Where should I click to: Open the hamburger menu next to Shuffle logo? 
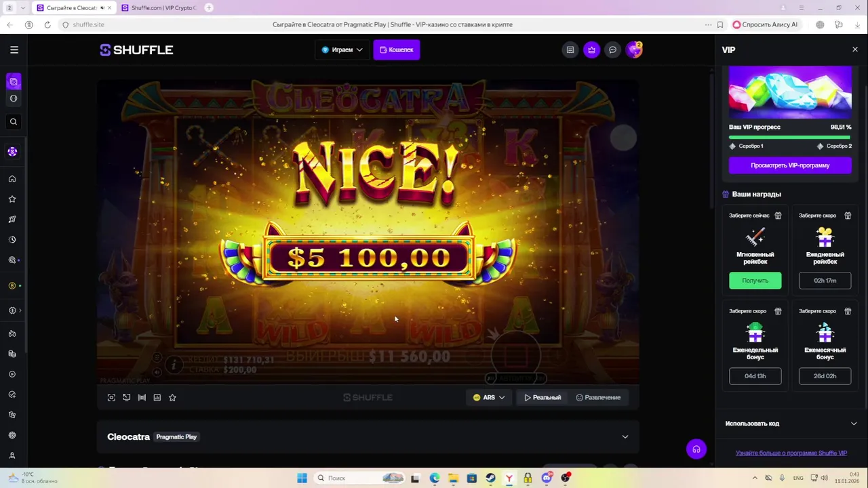(14, 49)
